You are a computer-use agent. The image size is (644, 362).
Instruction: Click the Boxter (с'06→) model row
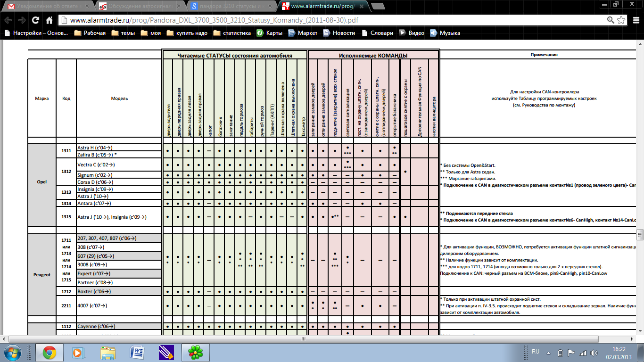click(119, 292)
